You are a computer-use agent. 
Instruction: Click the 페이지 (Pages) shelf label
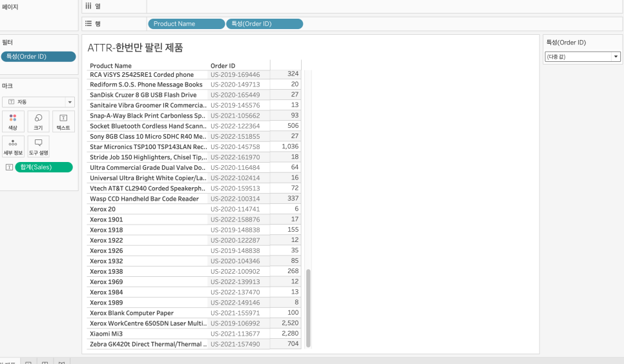10,6
